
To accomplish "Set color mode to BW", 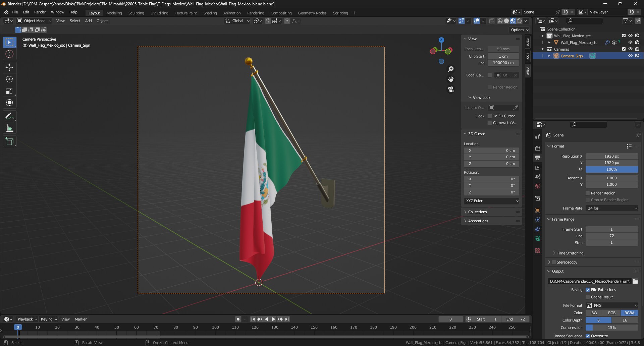I will click(x=594, y=313).
